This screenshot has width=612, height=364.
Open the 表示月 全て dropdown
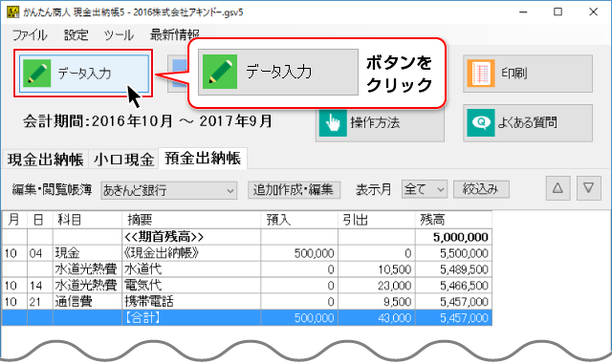(425, 189)
